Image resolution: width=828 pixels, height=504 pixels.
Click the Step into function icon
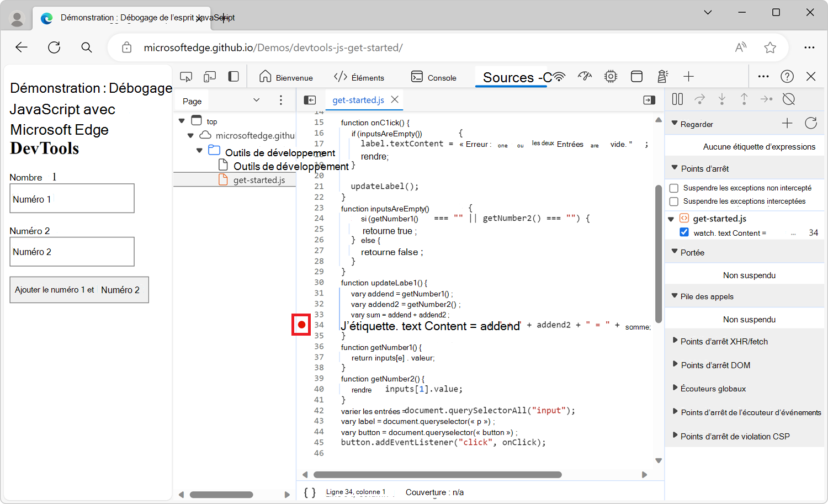pyautogui.click(x=722, y=99)
